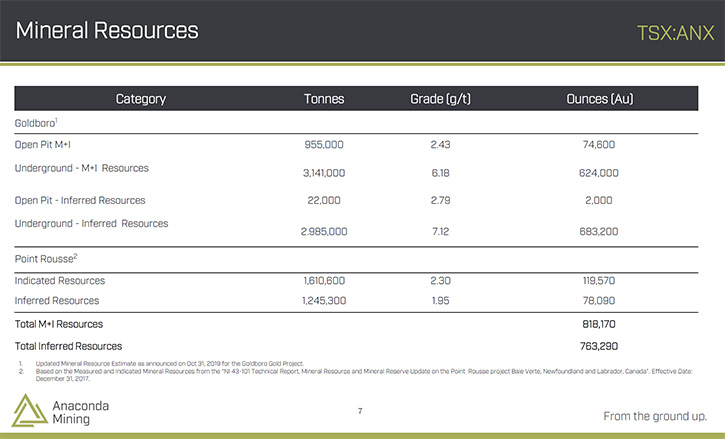Click the 'Anaconda Mining' company name text
The image size is (725, 439).
click(80, 413)
